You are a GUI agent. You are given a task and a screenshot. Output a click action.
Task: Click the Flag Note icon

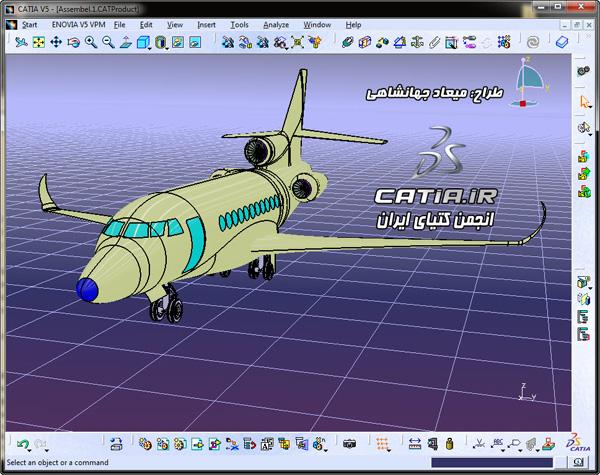514,444
